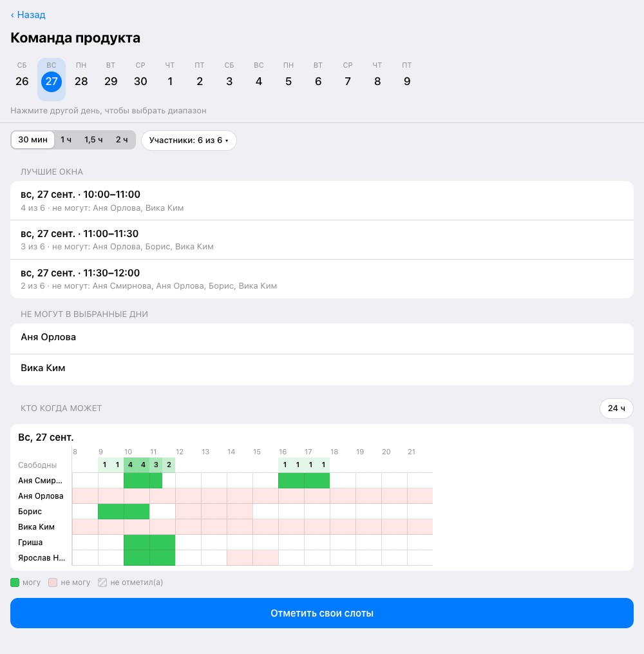Click Борис's pink 12:00 slot

pos(182,512)
